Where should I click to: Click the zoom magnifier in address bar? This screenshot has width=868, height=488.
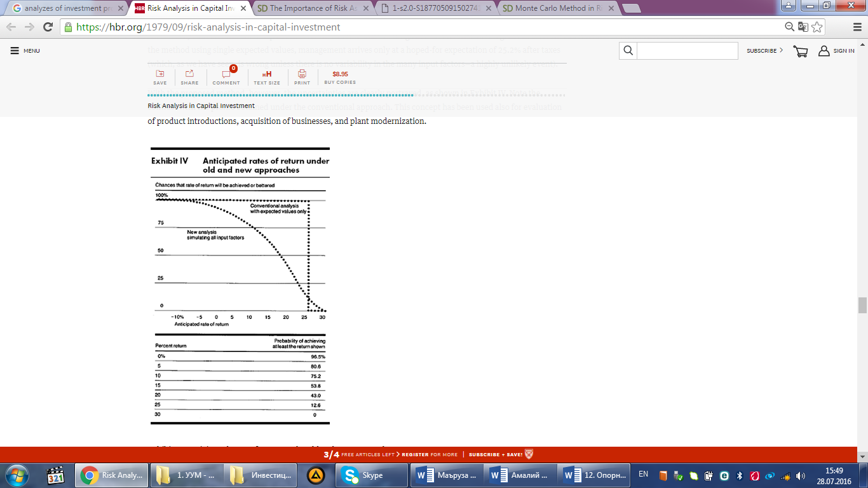point(790,27)
